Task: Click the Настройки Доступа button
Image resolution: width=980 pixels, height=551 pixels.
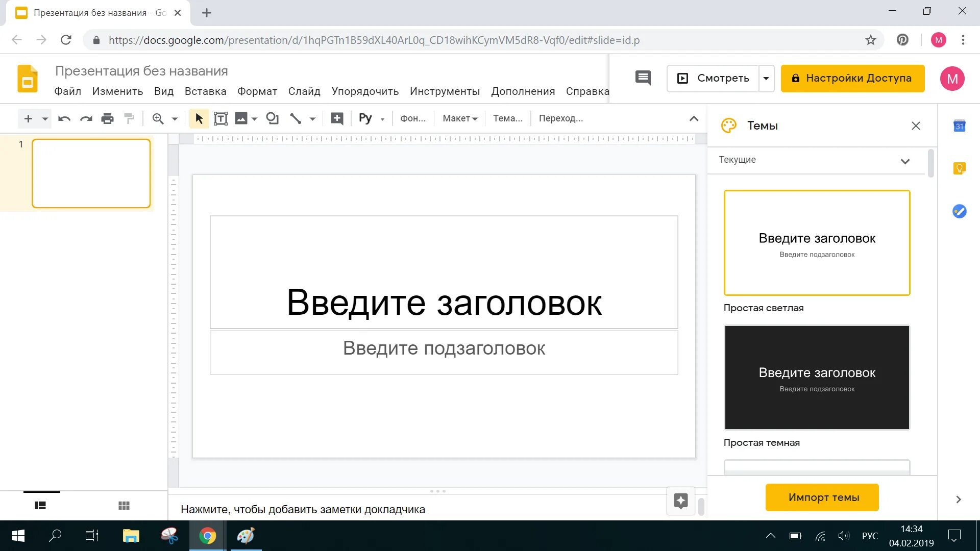Action: pos(852,78)
